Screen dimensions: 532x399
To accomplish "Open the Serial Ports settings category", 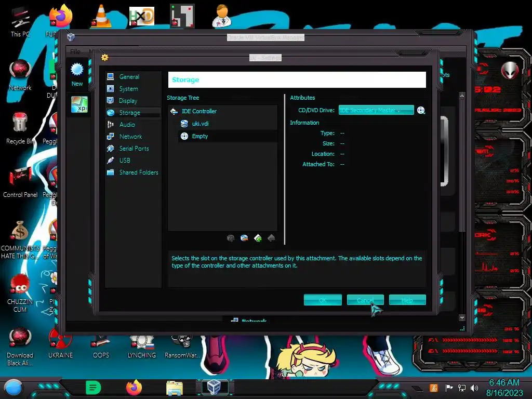I will point(132,148).
